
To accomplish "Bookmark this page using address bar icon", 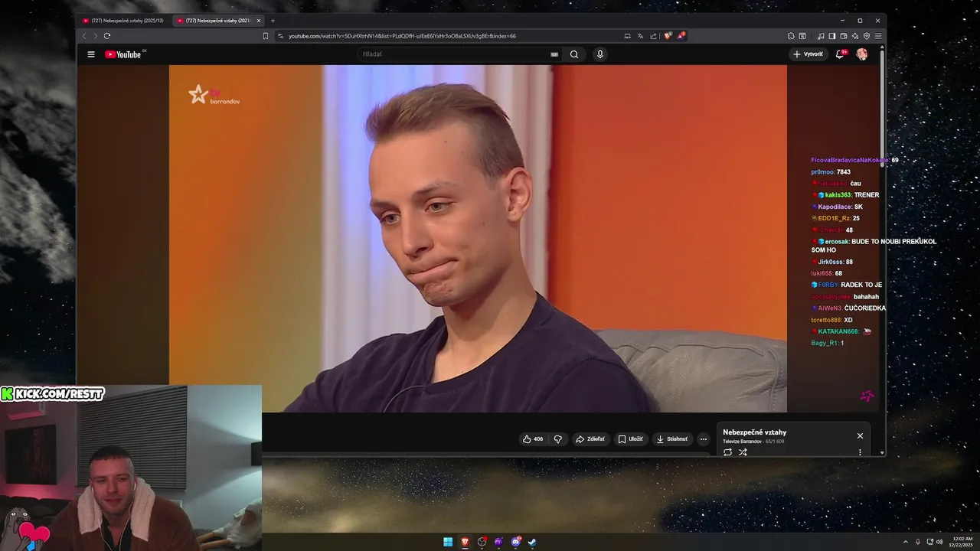I will click(266, 36).
